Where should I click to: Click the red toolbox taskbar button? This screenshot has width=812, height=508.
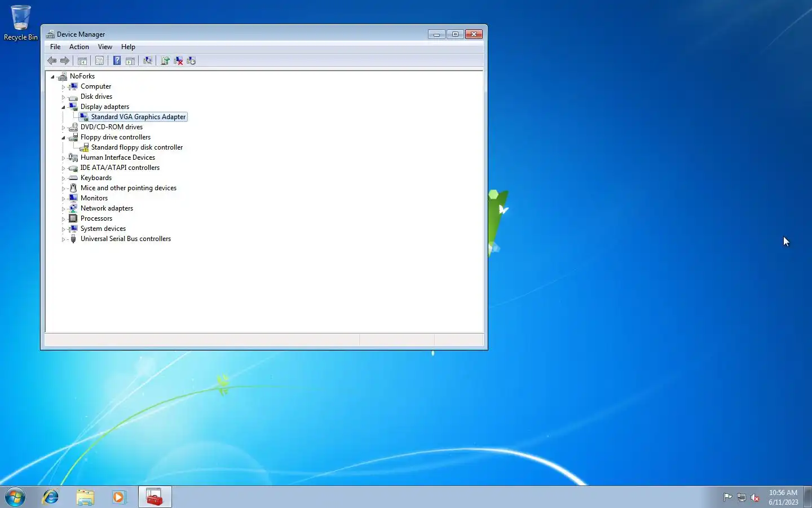pos(155,497)
